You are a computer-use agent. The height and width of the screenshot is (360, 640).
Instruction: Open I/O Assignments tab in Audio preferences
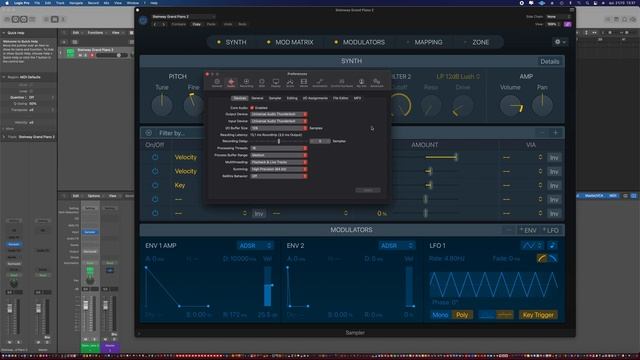pyautogui.click(x=315, y=98)
